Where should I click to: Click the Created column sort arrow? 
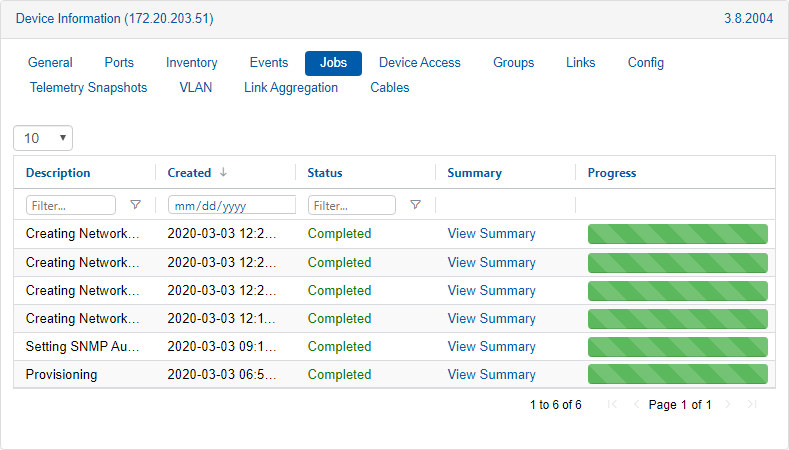point(223,172)
